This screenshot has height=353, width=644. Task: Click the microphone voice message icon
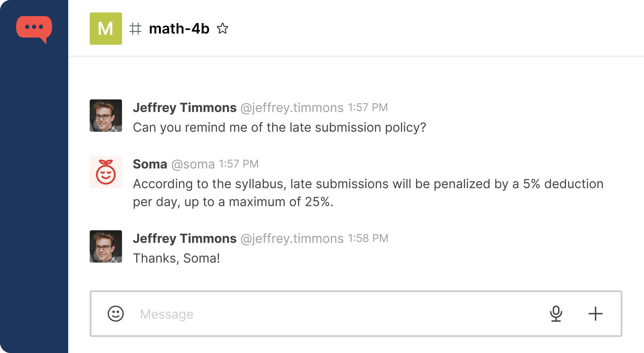556,314
